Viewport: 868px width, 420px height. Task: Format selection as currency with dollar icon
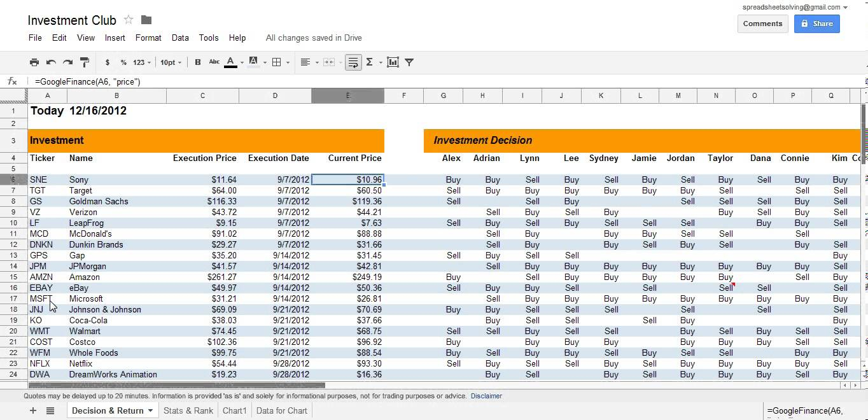(107, 62)
